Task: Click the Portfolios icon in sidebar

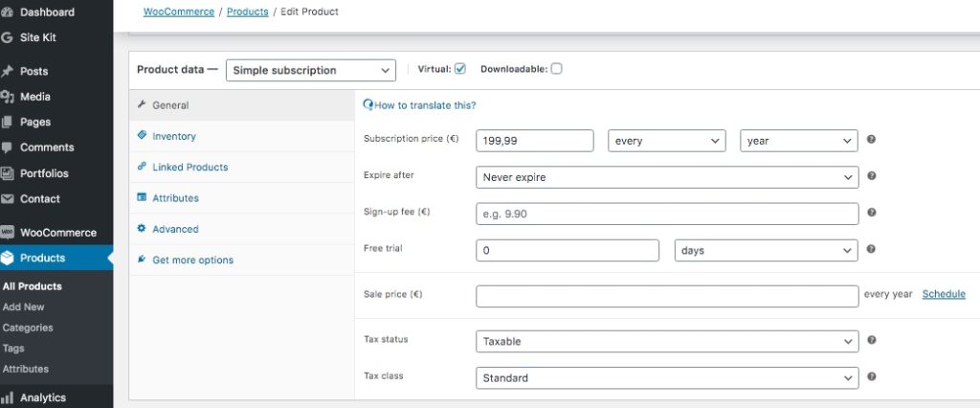Action: (x=7, y=173)
